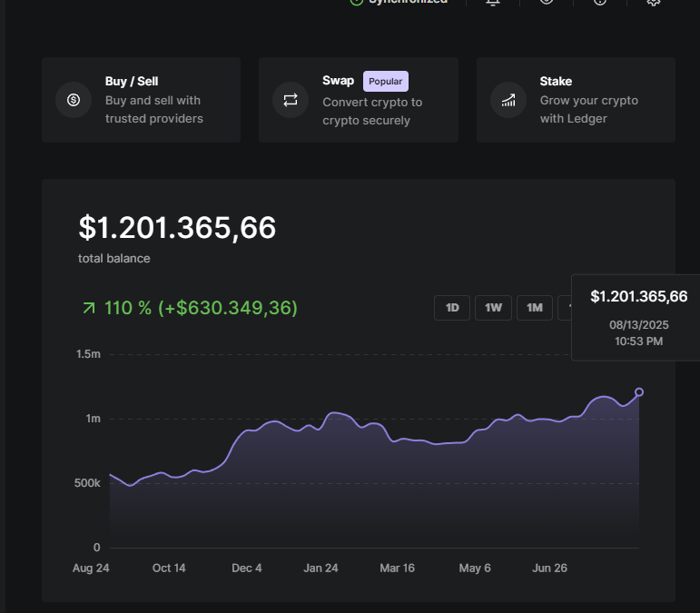Click the end data point on the chart line
The height and width of the screenshot is (613, 700).
pyautogui.click(x=639, y=392)
